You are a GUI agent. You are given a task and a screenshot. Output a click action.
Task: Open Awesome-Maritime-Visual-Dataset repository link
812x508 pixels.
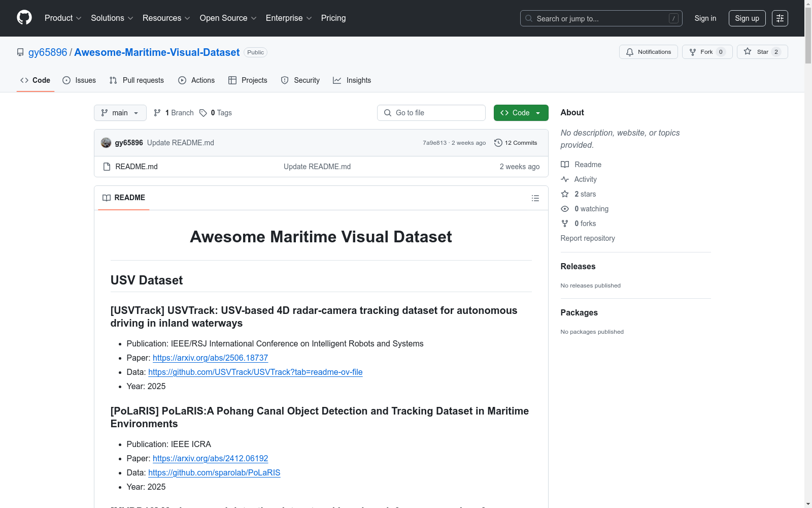click(157, 52)
